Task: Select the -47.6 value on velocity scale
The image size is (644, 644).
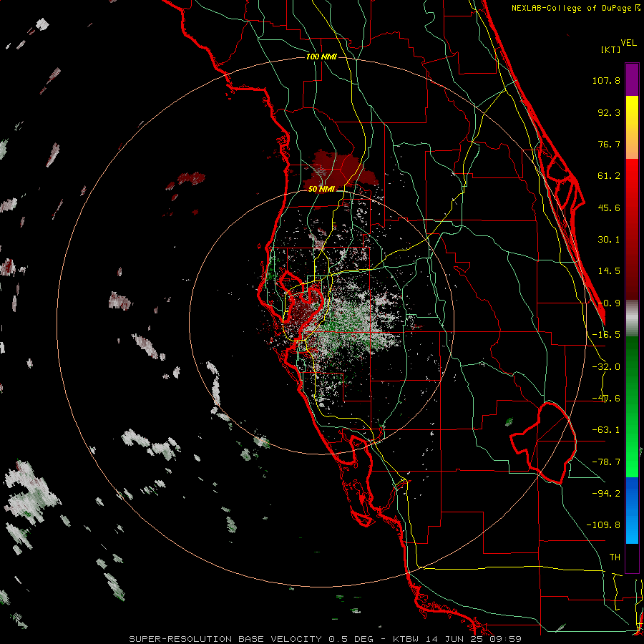Action: tap(606, 399)
